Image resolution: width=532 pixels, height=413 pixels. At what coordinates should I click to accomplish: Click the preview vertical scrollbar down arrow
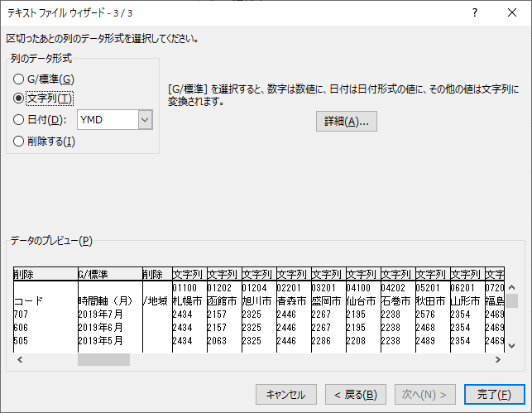512,345
